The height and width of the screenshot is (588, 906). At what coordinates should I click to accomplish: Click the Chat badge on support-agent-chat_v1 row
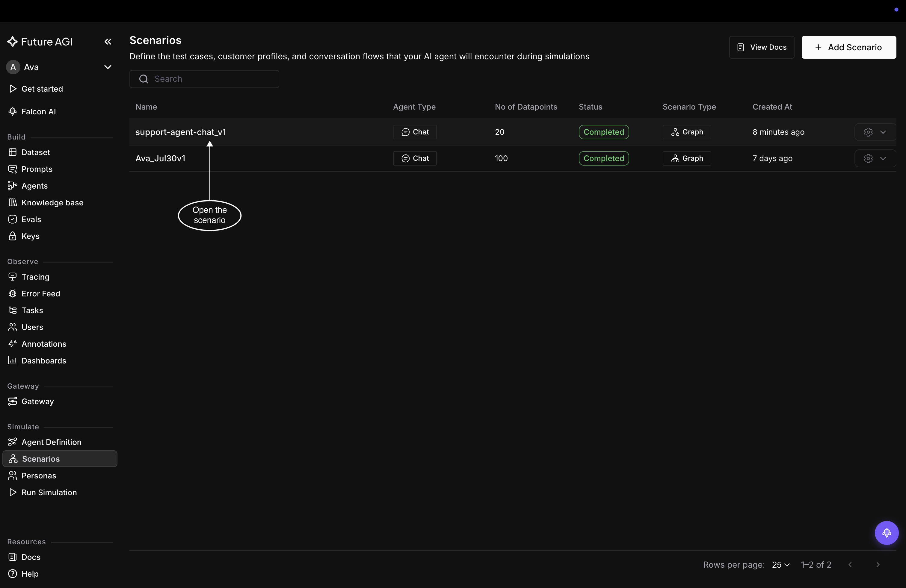click(415, 132)
